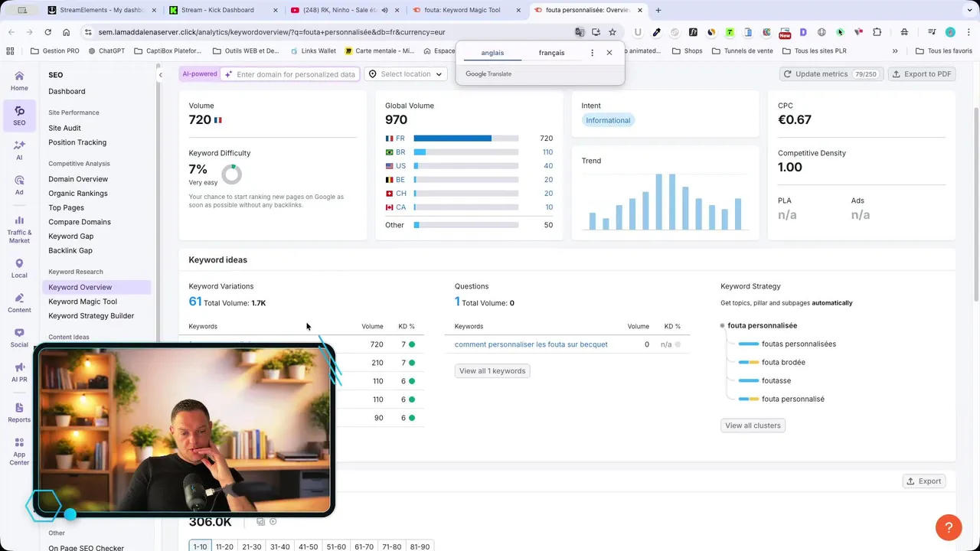Select the français tab in Translate popup

tap(551, 53)
